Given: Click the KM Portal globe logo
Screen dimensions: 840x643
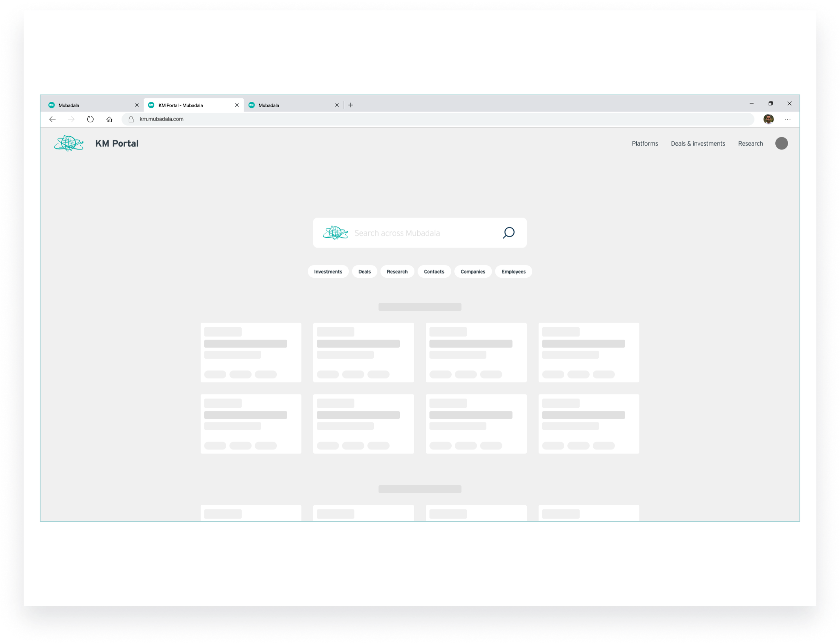Looking at the screenshot, I should (69, 144).
